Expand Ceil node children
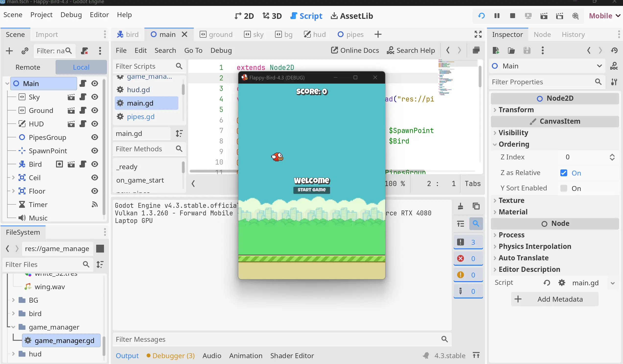The image size is (623, 364). click(x=13, y=177)
